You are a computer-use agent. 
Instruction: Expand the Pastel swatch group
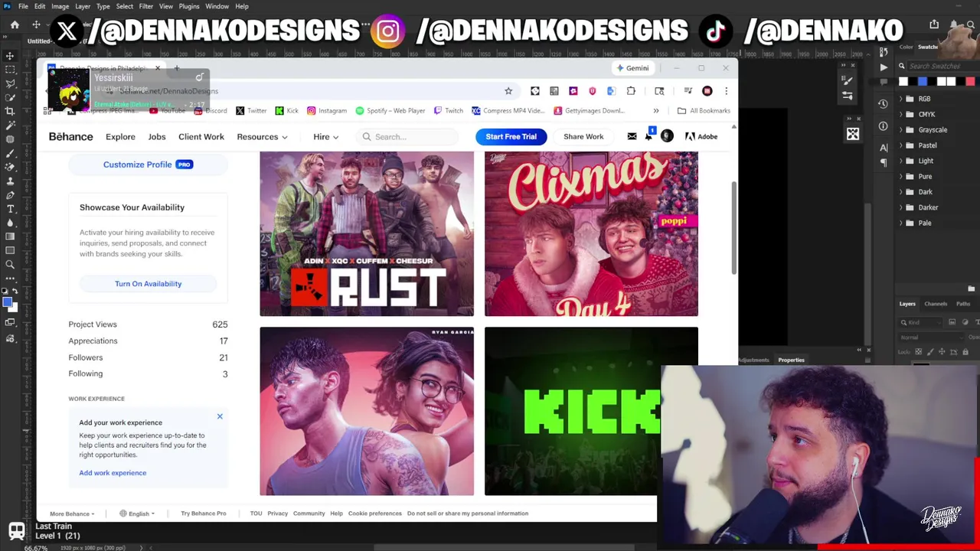(901, 145)
